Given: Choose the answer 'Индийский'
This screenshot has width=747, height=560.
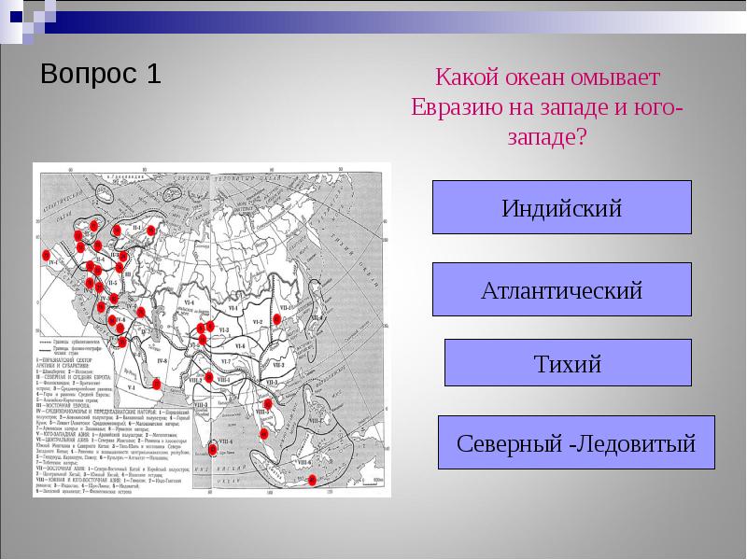Looking at the screenshot, I should [x=561, y=207].
